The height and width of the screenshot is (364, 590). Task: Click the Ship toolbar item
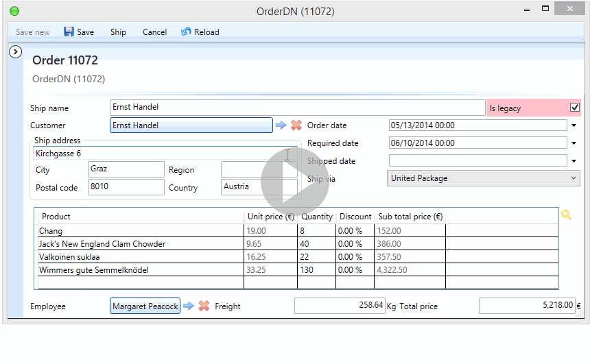tap(118, 32)
